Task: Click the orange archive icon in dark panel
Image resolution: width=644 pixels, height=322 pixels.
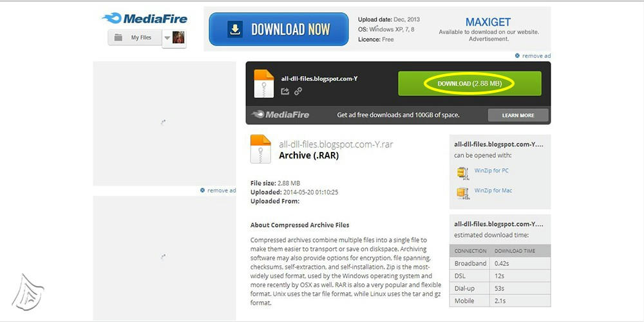Action: point(263,84)
